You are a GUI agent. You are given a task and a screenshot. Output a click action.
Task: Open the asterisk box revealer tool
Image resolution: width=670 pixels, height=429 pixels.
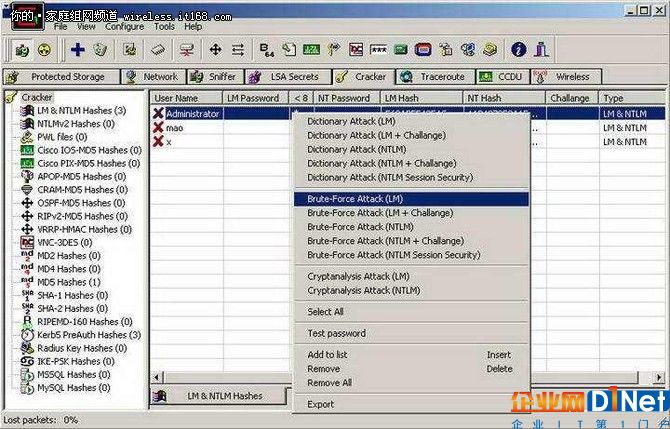pyautogui.click(x=378, y=50)
